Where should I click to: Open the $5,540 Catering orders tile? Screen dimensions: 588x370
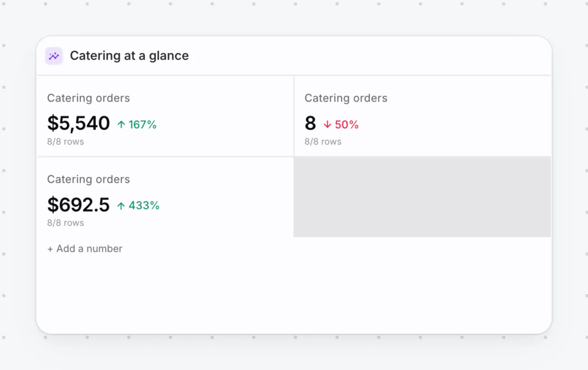[165, 116]
